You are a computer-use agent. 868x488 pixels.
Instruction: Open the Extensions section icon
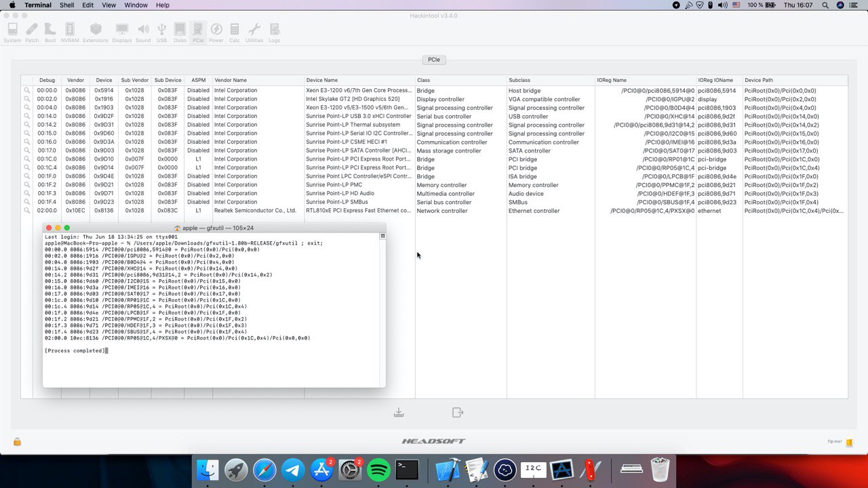(x=96, y=32)
